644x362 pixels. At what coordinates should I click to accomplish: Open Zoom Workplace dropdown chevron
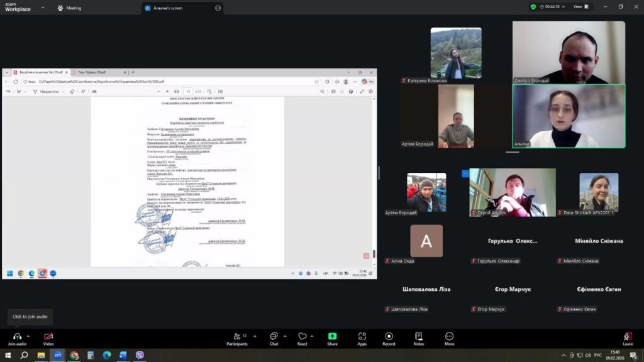pyautogui.click(x=43, y=8)
